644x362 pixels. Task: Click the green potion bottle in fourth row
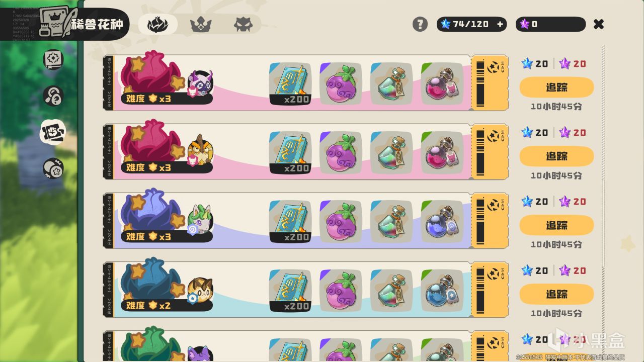coord(391,291)
